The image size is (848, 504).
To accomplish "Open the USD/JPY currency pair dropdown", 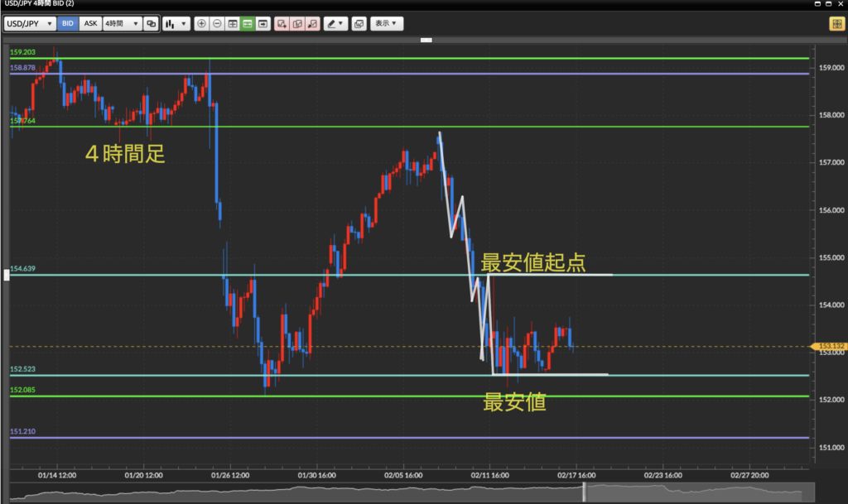I will pos(31,24).
